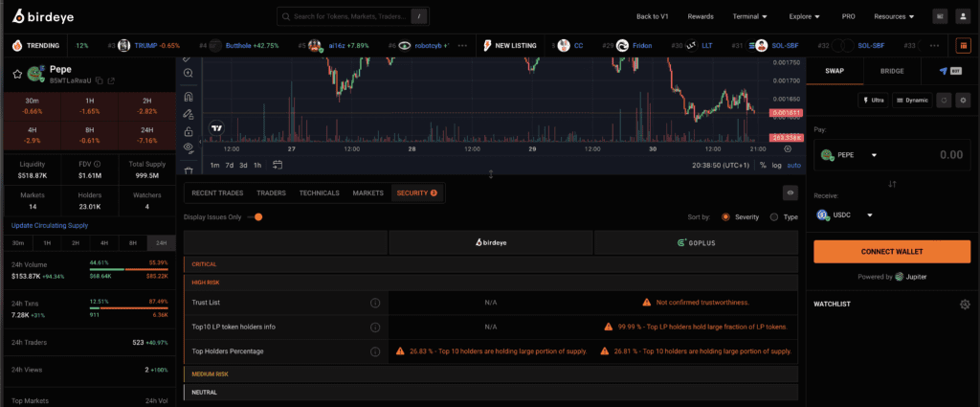Select the Type sort radio button
This screenshot has width=980, height=407.
[774, 217]
